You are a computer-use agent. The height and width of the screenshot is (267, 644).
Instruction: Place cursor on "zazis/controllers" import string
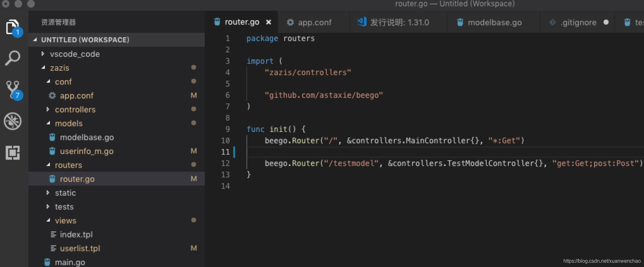point(308,72)
